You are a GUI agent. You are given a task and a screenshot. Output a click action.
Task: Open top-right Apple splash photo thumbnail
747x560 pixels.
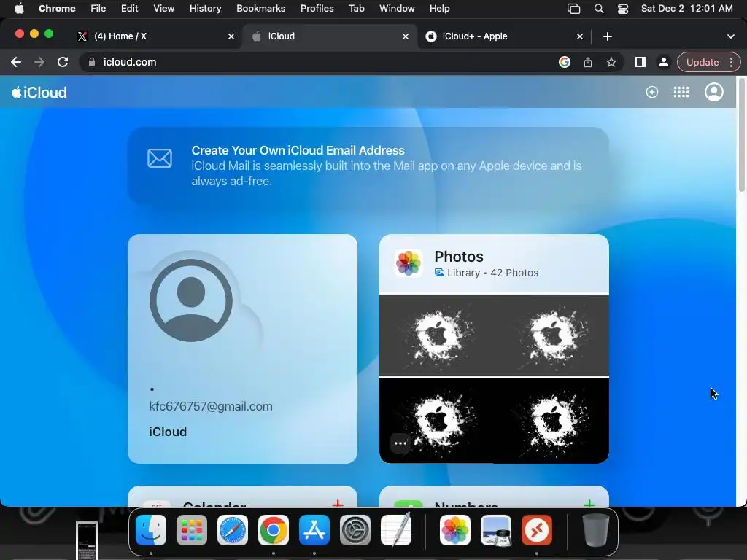551,335
